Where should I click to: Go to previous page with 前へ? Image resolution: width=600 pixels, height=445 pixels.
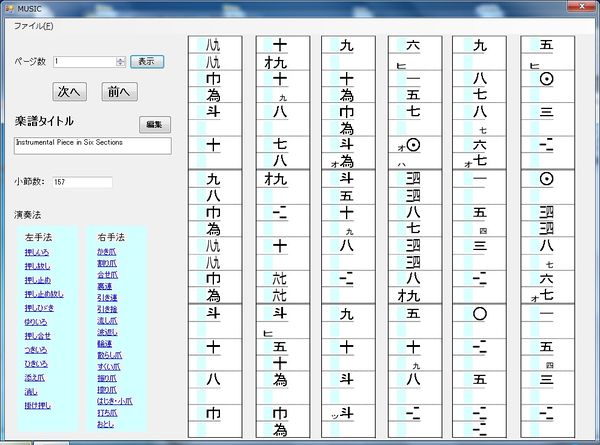click(x=119, y=91)
